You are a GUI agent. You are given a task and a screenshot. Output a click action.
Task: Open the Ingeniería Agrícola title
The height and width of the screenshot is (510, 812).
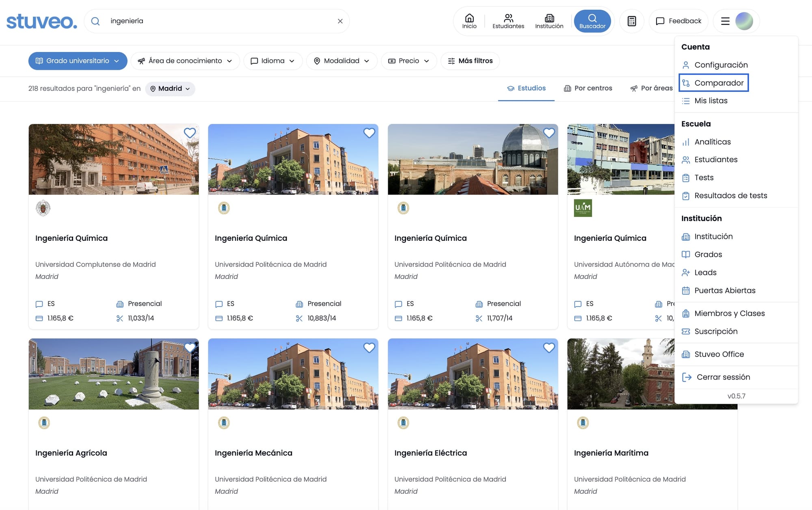pos(71,453)
